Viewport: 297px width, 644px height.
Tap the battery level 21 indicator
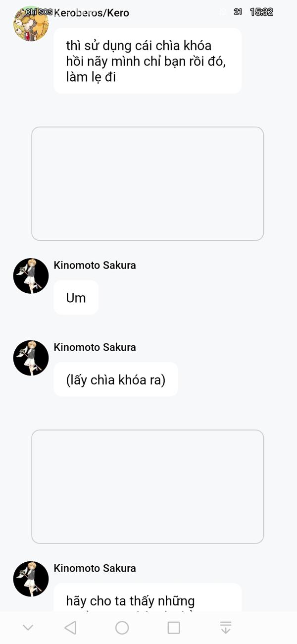[x=238, y=12]
